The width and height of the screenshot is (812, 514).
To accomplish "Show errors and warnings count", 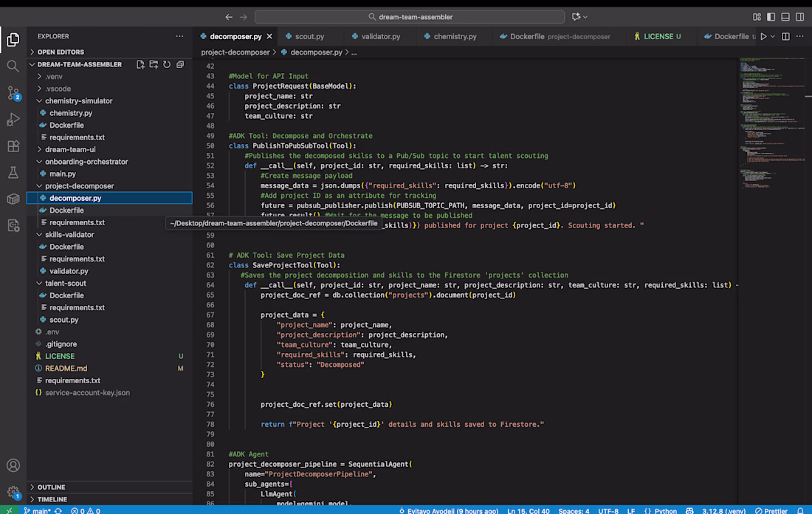I will click(86, 510).
